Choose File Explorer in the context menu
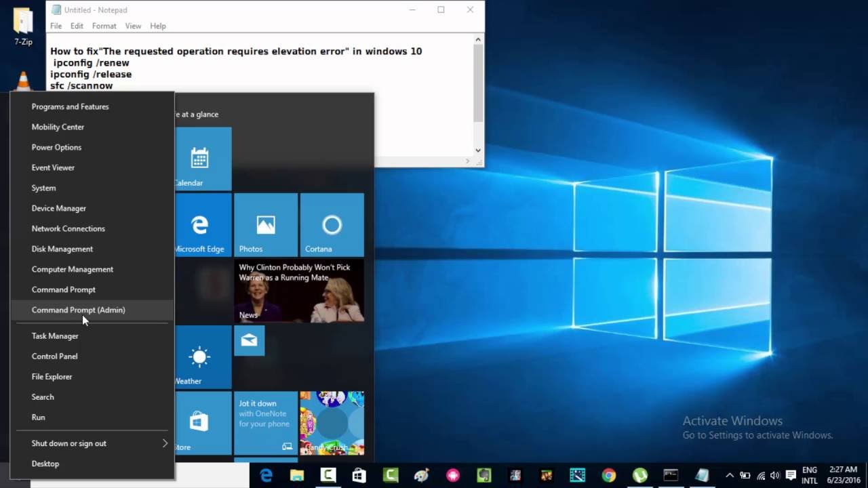The image size is (868, 488). click(92, 376)
